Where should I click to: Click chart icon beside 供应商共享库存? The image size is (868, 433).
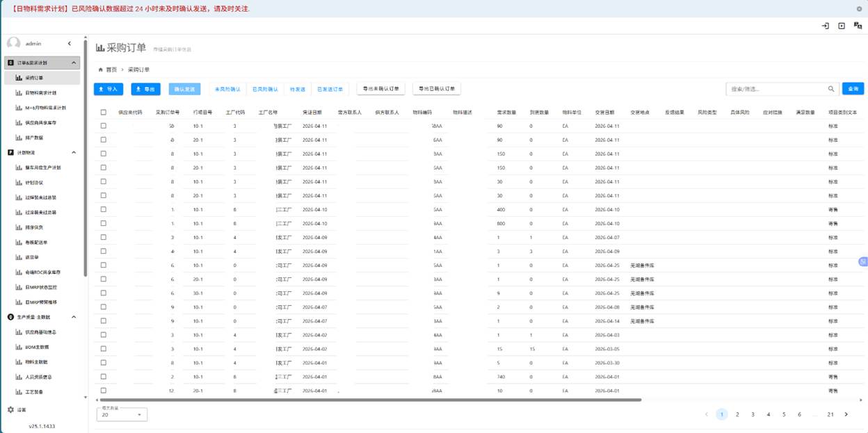pos(19,122)
